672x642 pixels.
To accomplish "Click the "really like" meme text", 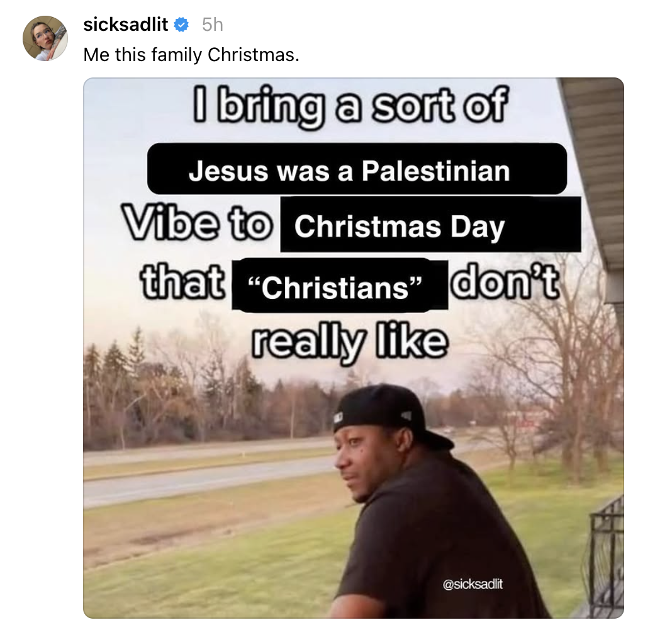I will (350, 342).
